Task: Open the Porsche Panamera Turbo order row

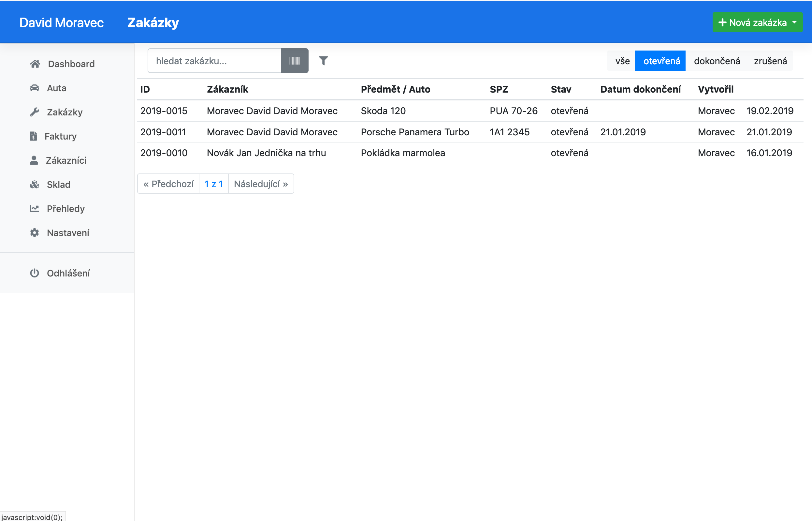Action: (414, 132)
